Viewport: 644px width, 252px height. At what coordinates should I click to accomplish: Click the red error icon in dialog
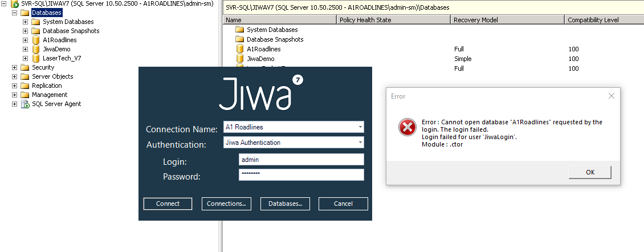click(407, 128)
